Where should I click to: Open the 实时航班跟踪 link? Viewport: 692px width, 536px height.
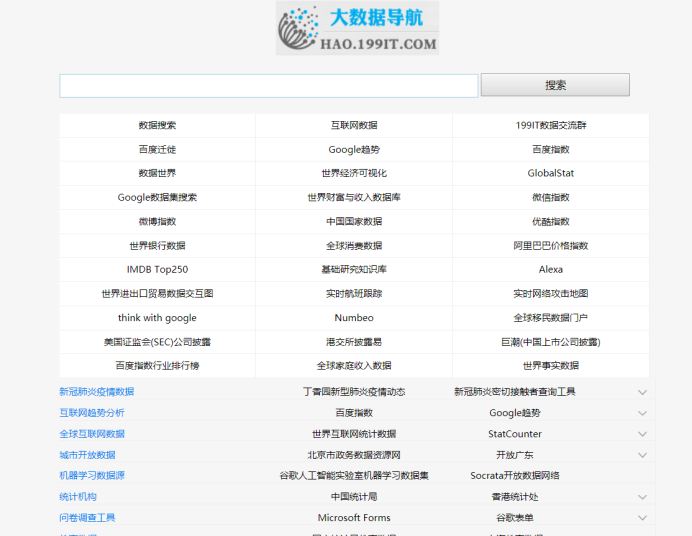click(354, 293)
